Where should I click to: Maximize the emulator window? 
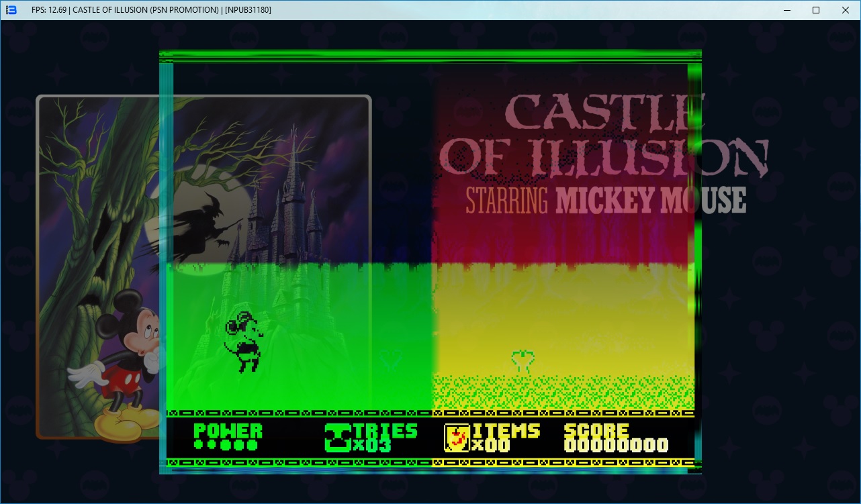[x=816, y=10]
